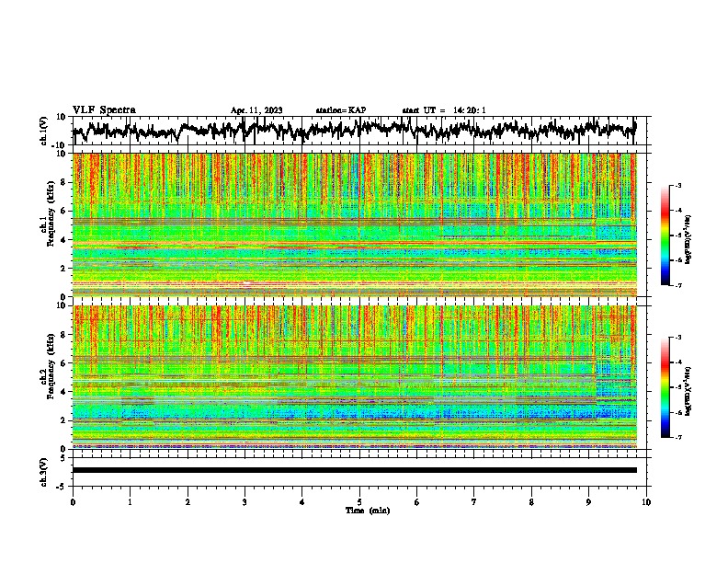Click time axis tick label "8"
The image size is (728, 563).
point(531,502)
